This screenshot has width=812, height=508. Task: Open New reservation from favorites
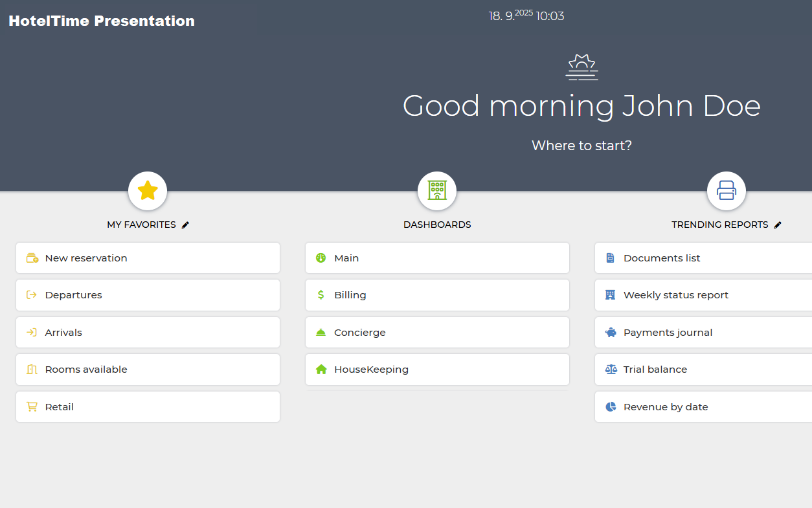148,258
